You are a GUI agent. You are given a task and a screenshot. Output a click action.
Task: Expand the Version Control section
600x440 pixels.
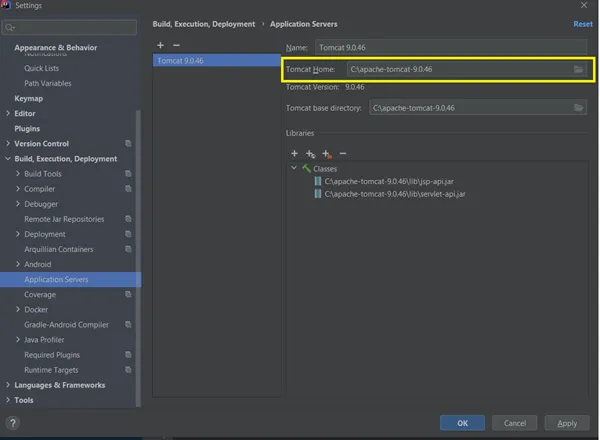[8, 143]
